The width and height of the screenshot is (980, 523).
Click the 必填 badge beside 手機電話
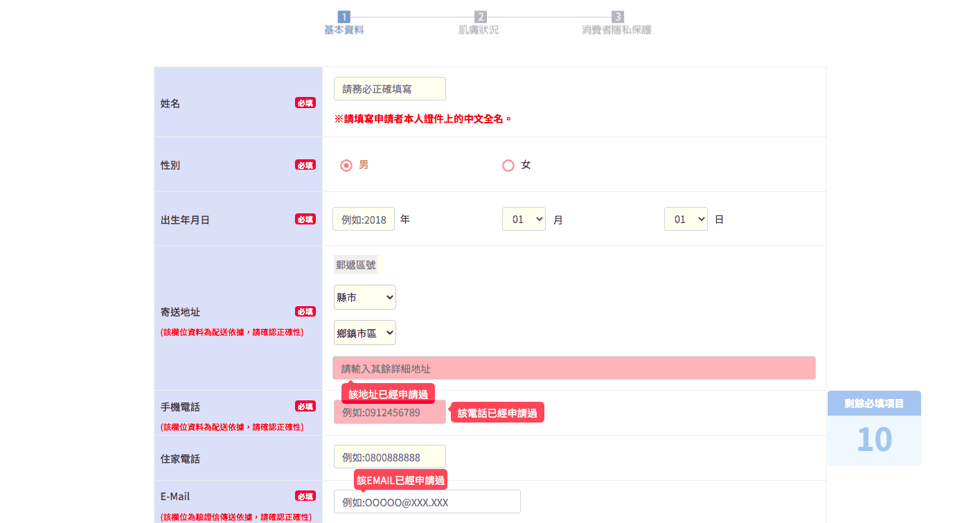[305, 406]
